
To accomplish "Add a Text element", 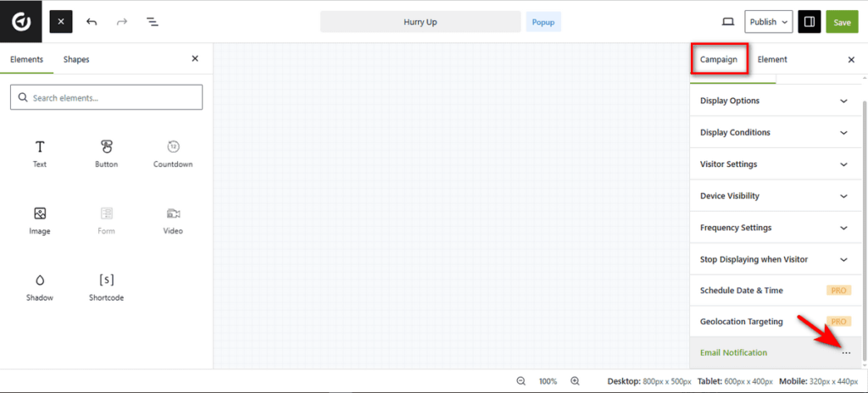I will point(40,154).
